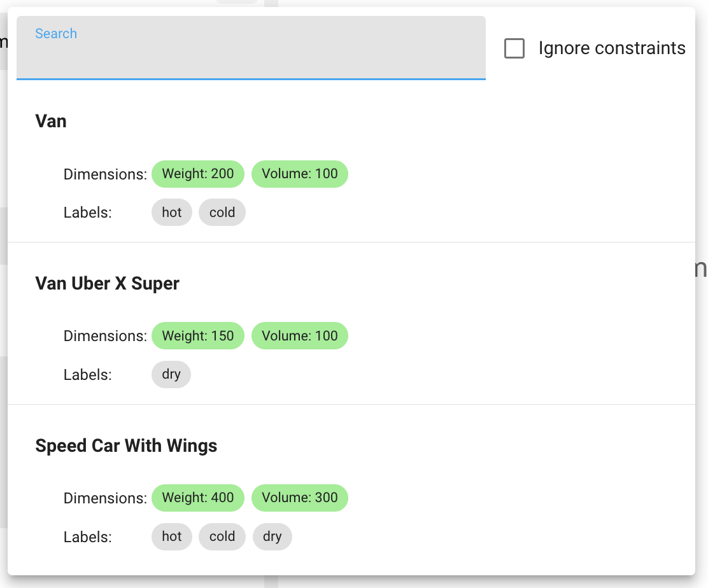Click the Weight: 150 dimension chip
Image resolution: width=708 pixels, height=588 pixels.
[198, 336]
